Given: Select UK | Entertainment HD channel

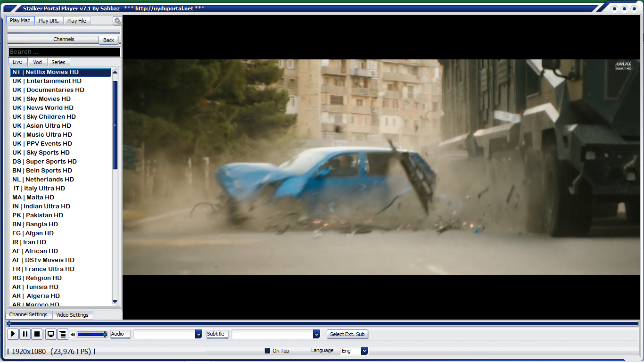Looking at the screenshot, I should coord(60,81).
